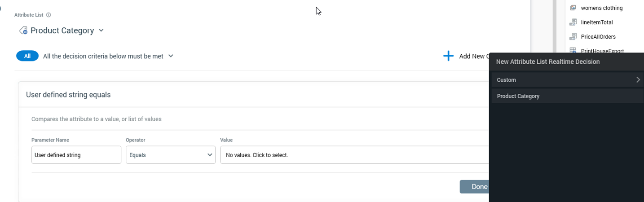Click the blue plus icon
Image resolution: width=644 pixels, height=202 pixels.
448,56
